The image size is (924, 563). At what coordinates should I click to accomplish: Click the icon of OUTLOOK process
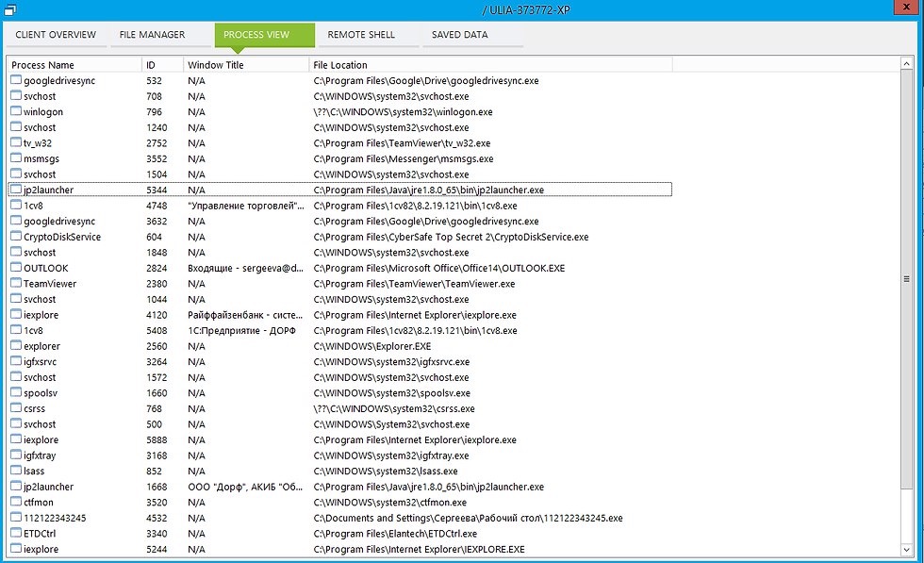[16, 268]
